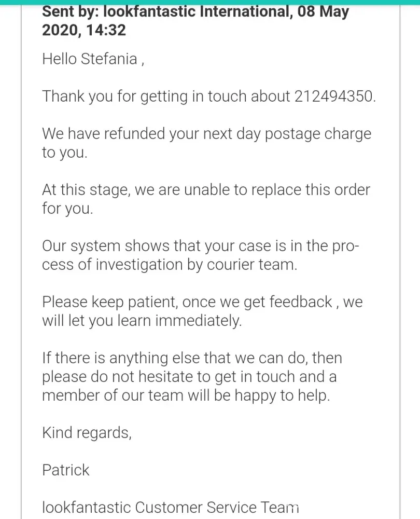Click the 'Kind regards,' sign-off

coord(87,432)
